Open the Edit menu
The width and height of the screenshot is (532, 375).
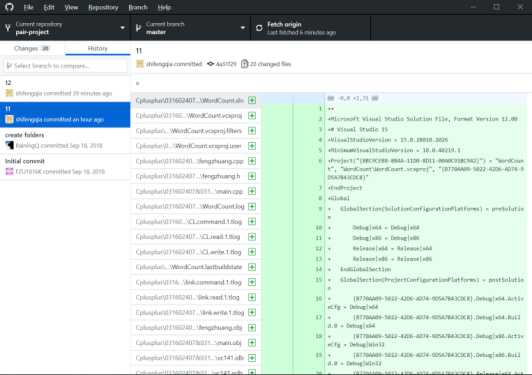[x=49, y=7]
